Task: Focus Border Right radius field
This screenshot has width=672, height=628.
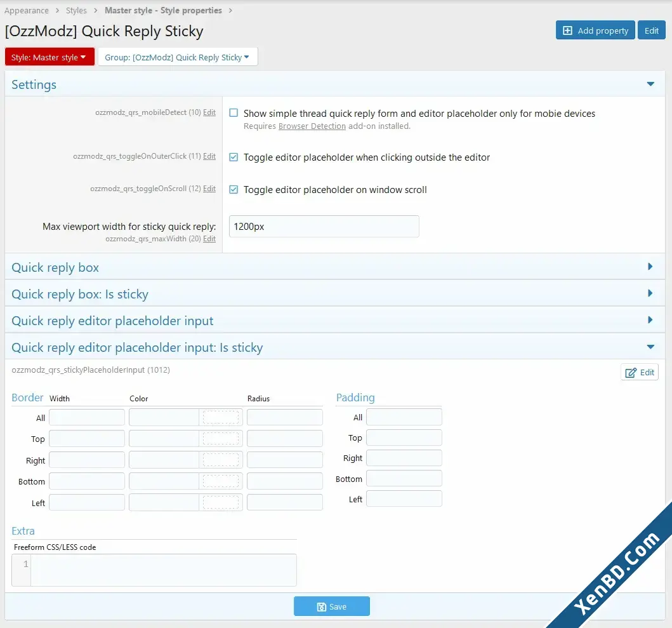Action: [285, 460]
